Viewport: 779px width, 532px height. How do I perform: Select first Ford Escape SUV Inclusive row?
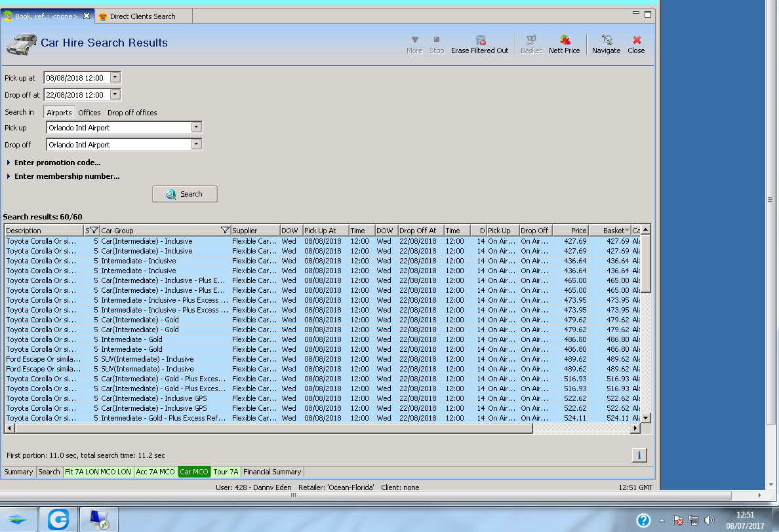coord(323,359)
